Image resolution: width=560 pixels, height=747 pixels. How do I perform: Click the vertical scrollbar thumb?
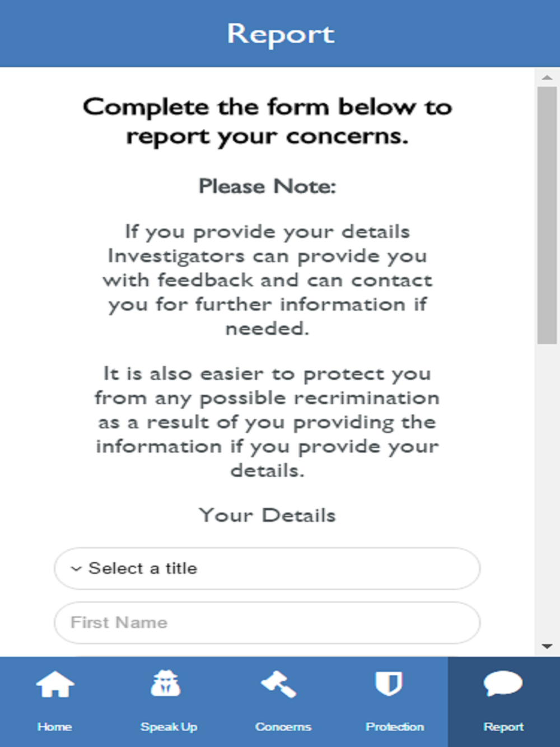coord(547,215)
